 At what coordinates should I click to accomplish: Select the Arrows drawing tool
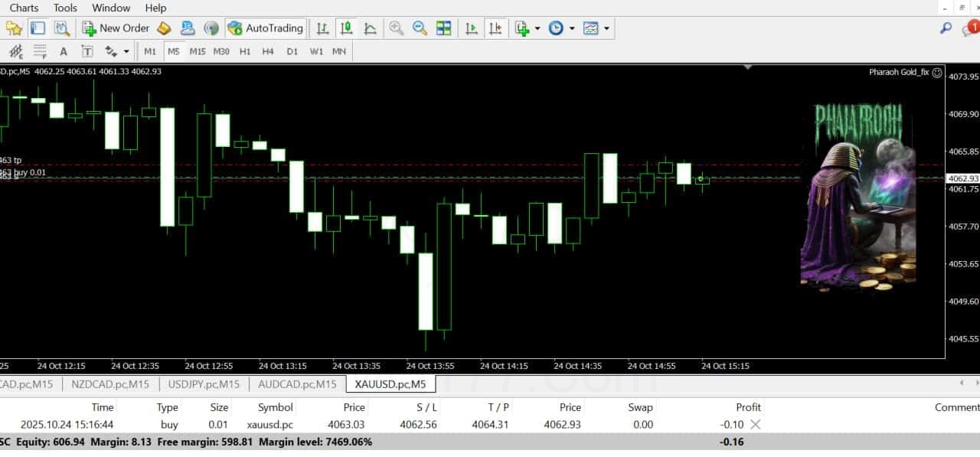111,51
